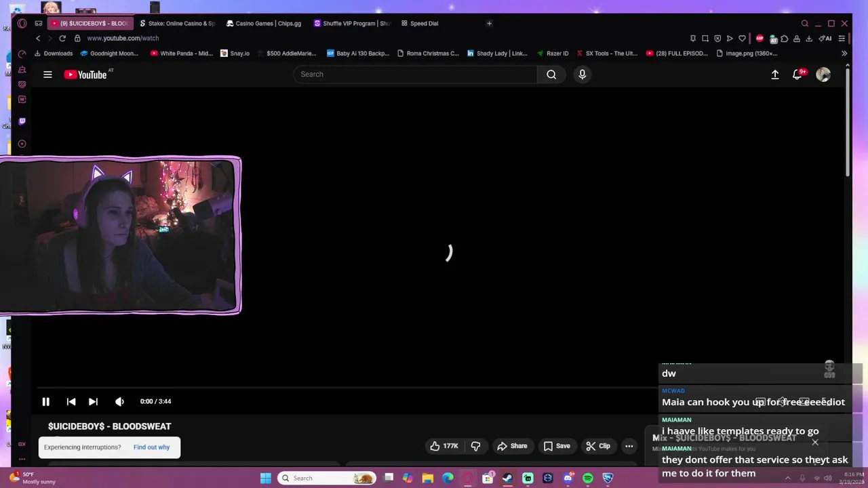
Task: Open Snay.io bookmark
Action: (x=235, y=54)
